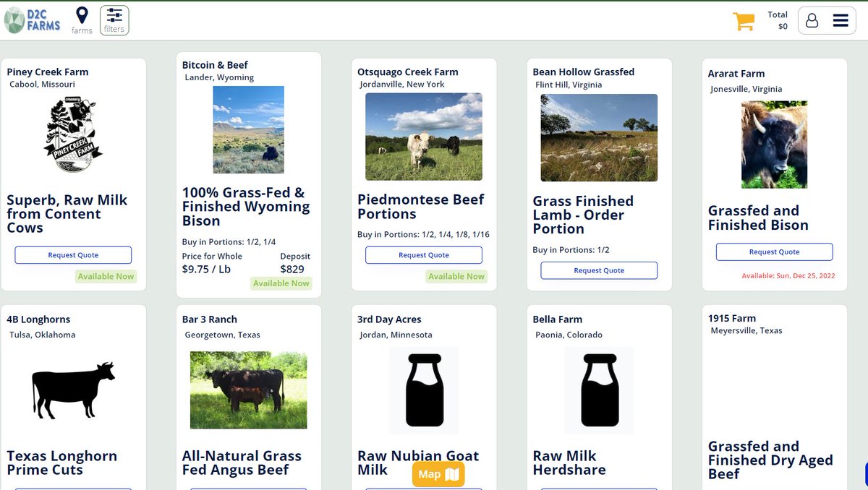Open the filters panel
The image size is (868, 490).
[114, 20]
